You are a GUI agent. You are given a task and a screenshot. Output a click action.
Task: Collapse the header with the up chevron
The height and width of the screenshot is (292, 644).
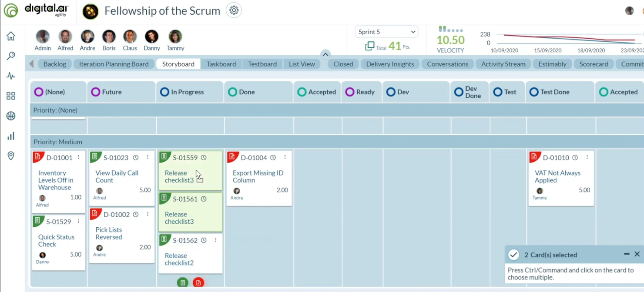click(325, 54)
